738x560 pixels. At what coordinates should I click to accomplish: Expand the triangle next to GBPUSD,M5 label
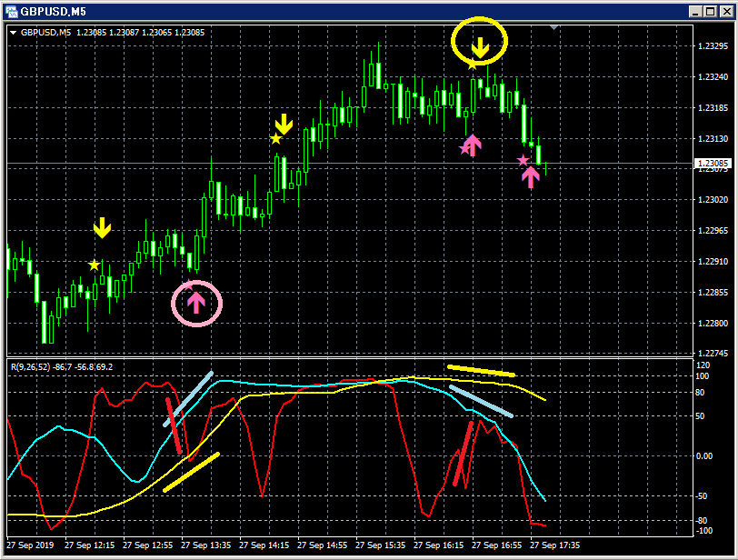click(13, 33)
